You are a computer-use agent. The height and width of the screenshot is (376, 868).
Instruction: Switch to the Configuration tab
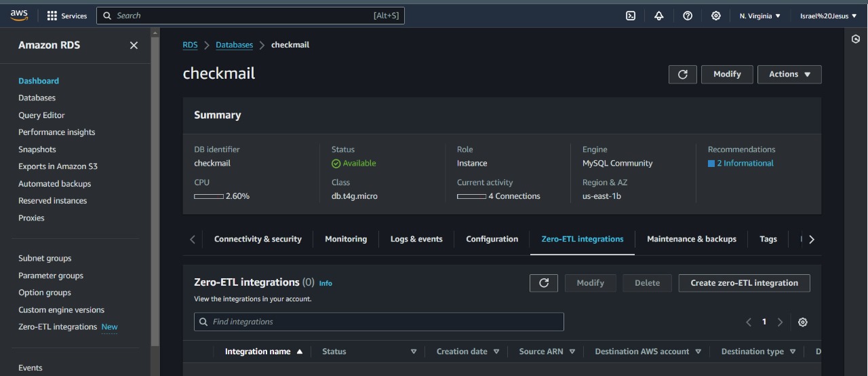pos(492,239)
